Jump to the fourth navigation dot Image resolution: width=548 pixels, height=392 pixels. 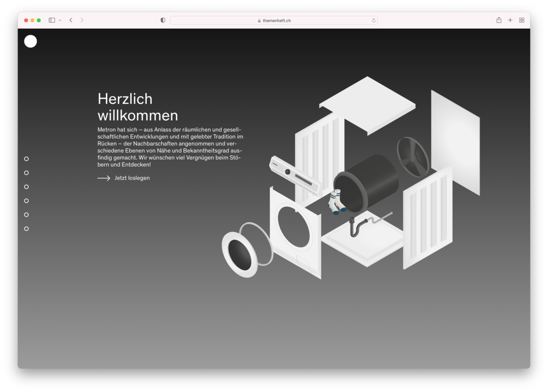point(26,201)
